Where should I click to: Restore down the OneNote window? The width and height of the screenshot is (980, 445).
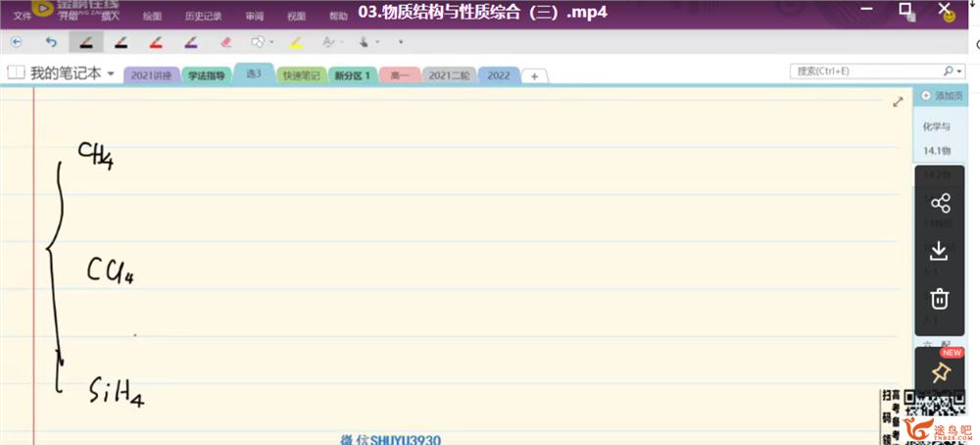coord(906,8)
